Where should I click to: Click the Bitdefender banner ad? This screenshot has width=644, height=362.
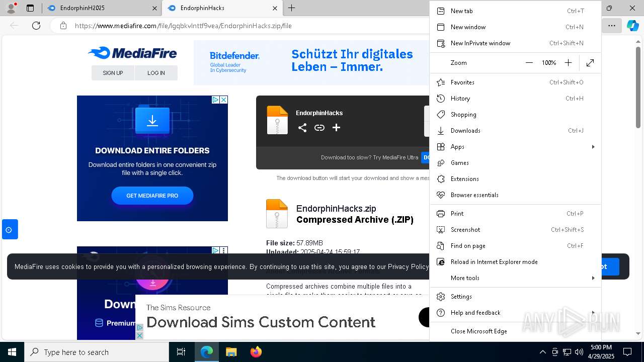click(312, 62)
